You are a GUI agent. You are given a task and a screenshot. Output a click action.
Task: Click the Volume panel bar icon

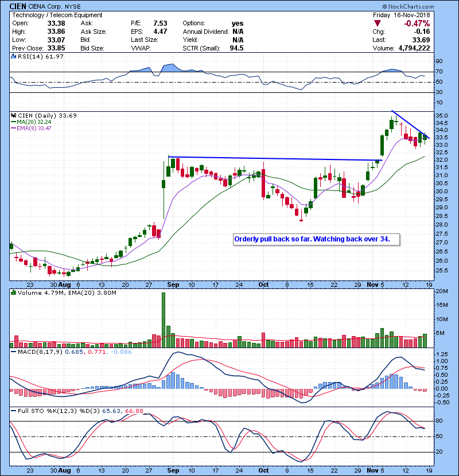click(13, 292)
